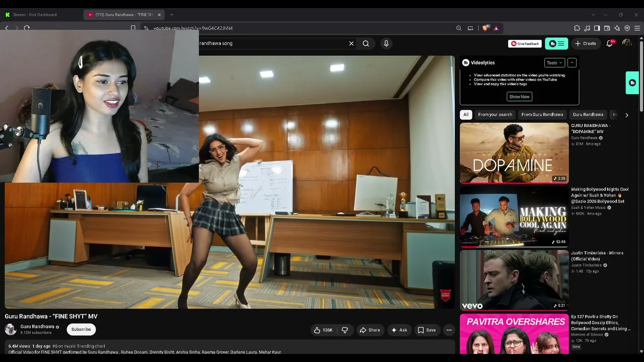644x362 pixels.
Task: Click the Subscribe Now watermark in video
Action: pos(445,295)
